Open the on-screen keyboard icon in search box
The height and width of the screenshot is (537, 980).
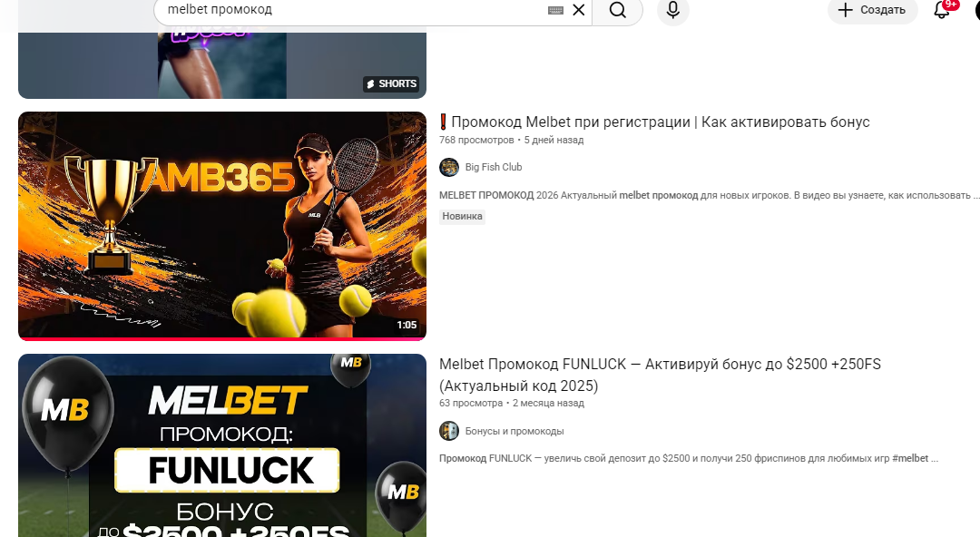pyautogui.click(x=555, y=10)
